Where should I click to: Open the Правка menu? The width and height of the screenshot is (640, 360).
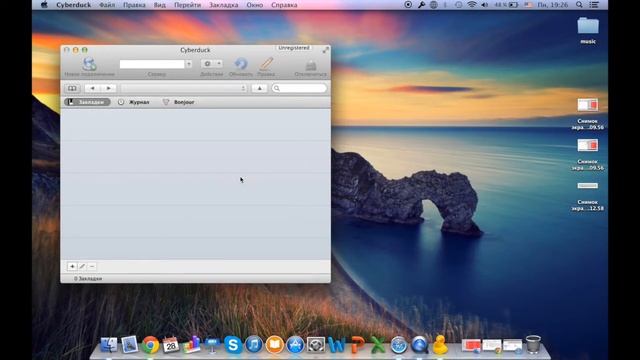click(x=134, y=5)
